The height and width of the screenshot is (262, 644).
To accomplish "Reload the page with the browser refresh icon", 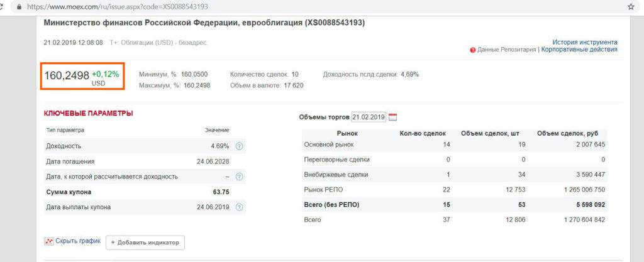I will pos(3,6).
